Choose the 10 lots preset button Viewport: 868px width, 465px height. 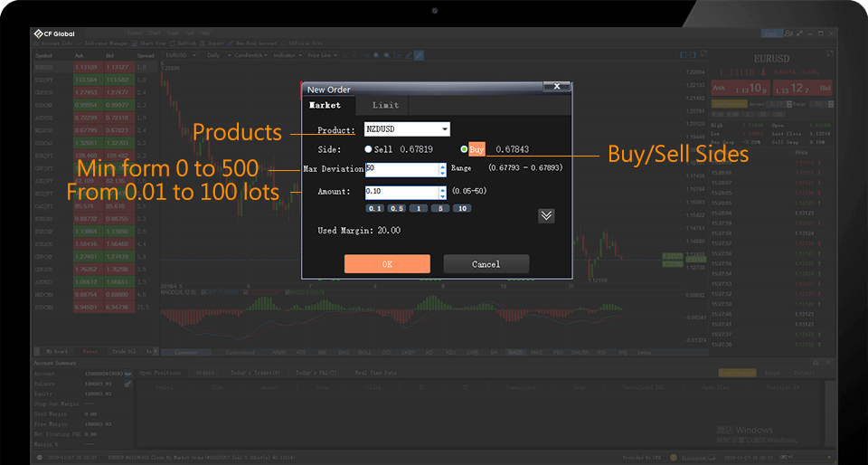(461, 209)
